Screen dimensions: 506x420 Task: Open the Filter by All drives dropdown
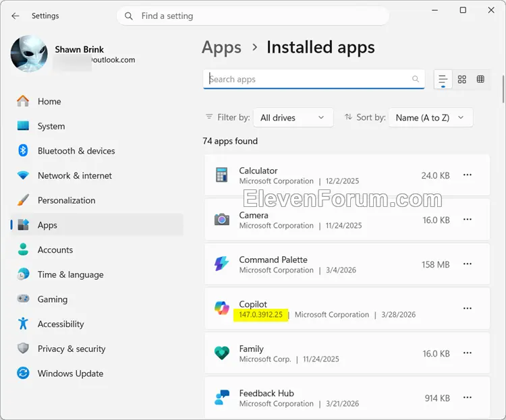pyautogui.click(x=293, y=117)
